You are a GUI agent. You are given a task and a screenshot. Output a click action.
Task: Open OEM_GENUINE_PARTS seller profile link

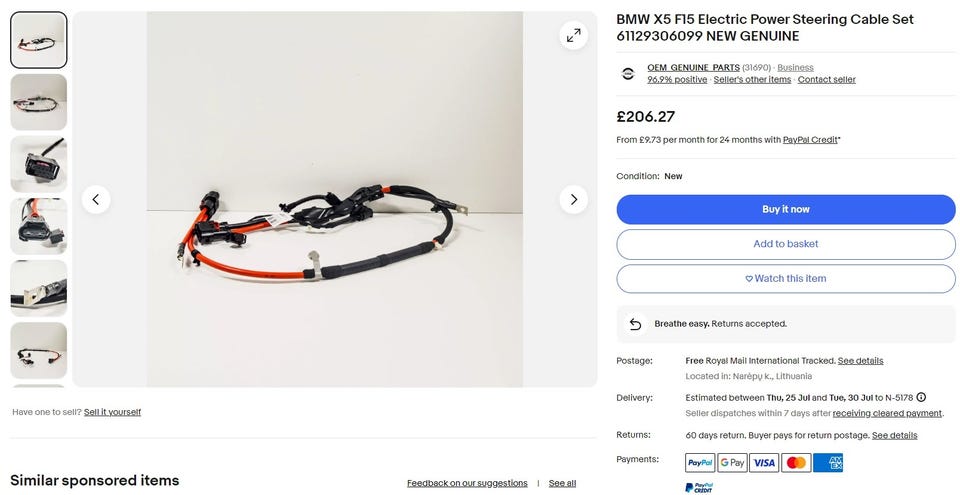coord(693,67)
